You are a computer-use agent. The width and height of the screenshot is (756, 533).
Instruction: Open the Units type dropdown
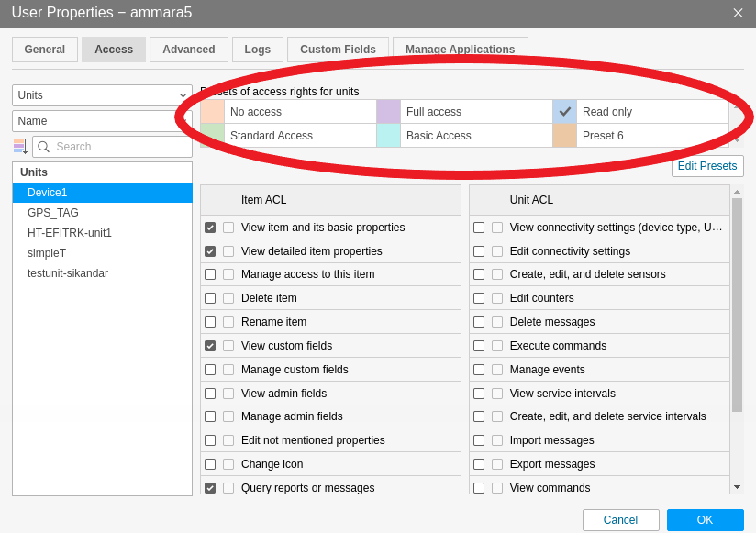tap(102, 95)
